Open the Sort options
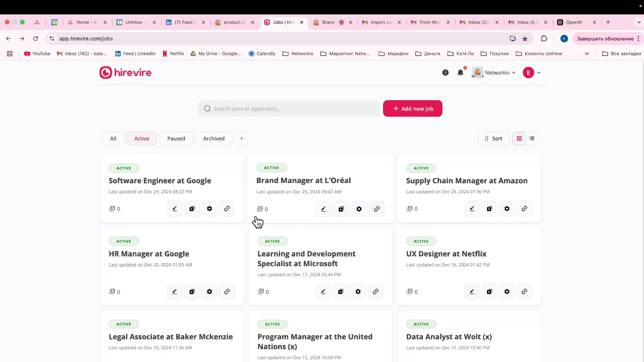 click(494, 139)
